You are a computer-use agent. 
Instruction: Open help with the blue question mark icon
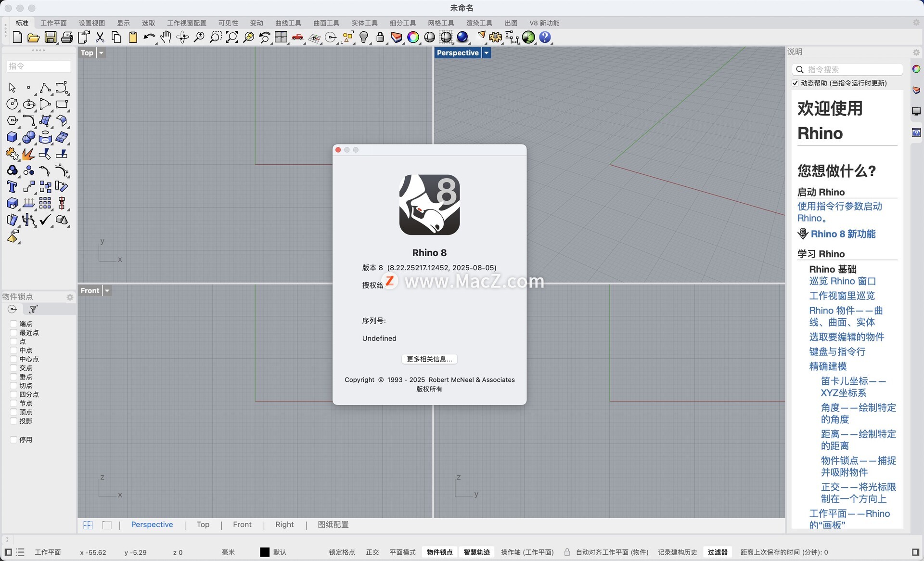click(545, 37)
